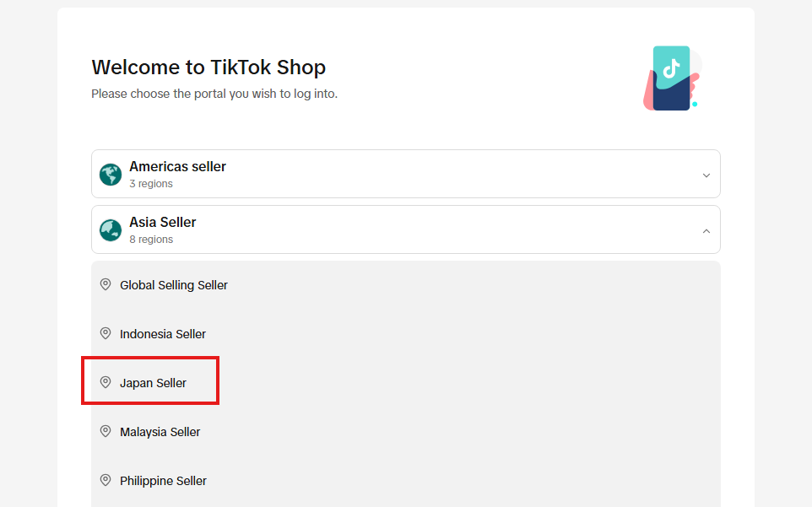Click the Americas seller heading text
The height and width of the screenshot is (507, 812).
click(177, 167)
